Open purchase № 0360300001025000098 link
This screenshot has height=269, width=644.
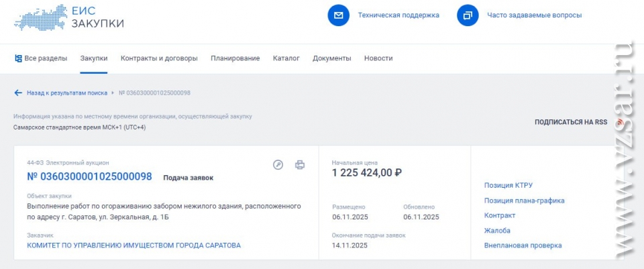coord(89,177)
